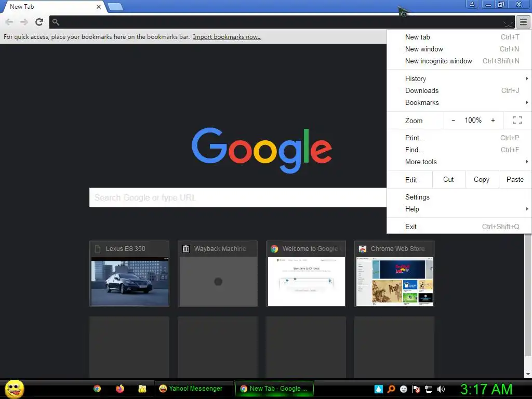Click the address bar search magnifier icon
Screen dimensions: 532x399
[56, 22]
